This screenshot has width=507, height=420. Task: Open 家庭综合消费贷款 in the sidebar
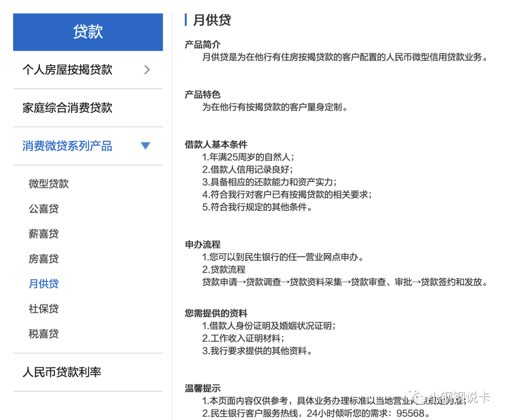(67, 108)
